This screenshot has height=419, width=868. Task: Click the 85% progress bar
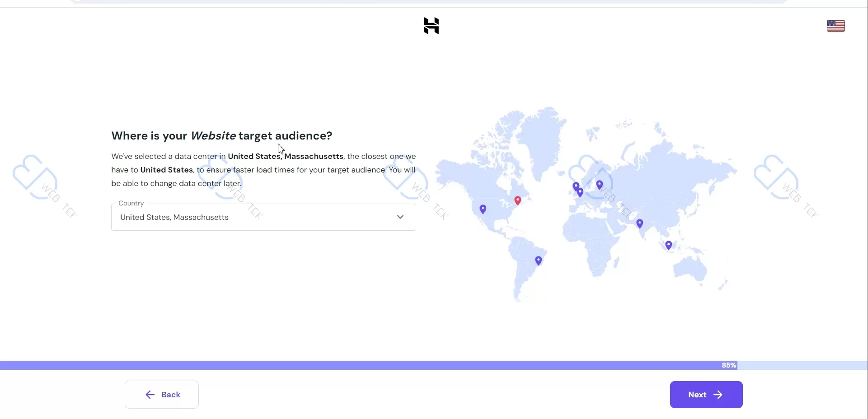click(x=434, y=365)
